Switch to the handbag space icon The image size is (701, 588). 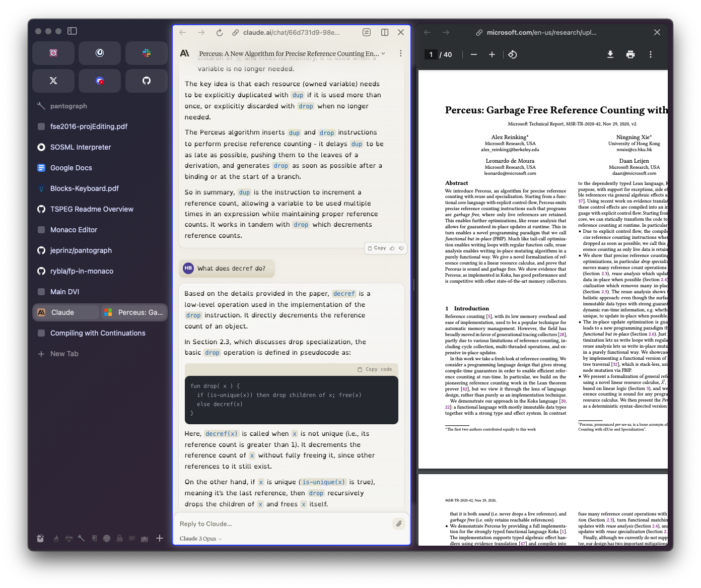(x=120, y=538)
